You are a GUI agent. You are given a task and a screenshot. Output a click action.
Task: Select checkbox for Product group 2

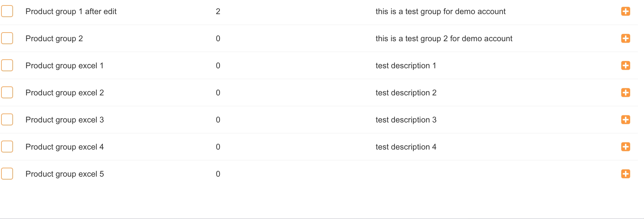[7, 39]
